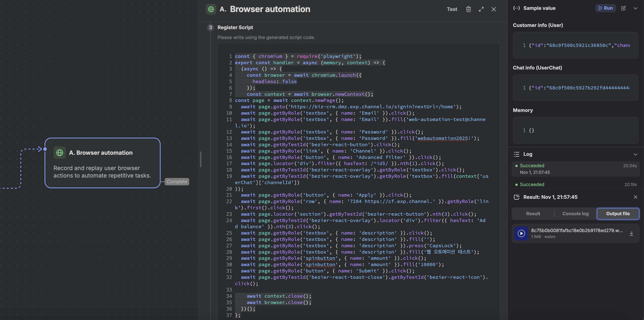
Task: Switch to the Result tab
Action: coord(533,213)
